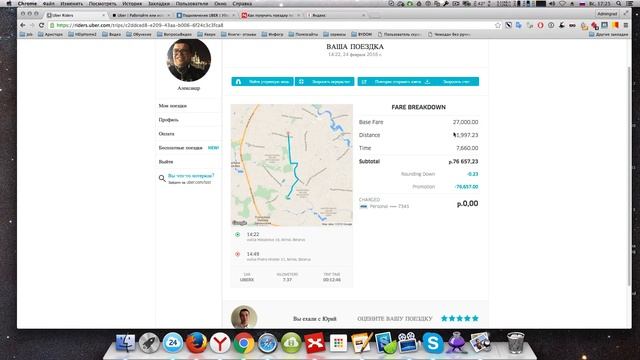Click the 'p.0,00' charged total
Screen dimensions: 640x360
click(467, 203)
